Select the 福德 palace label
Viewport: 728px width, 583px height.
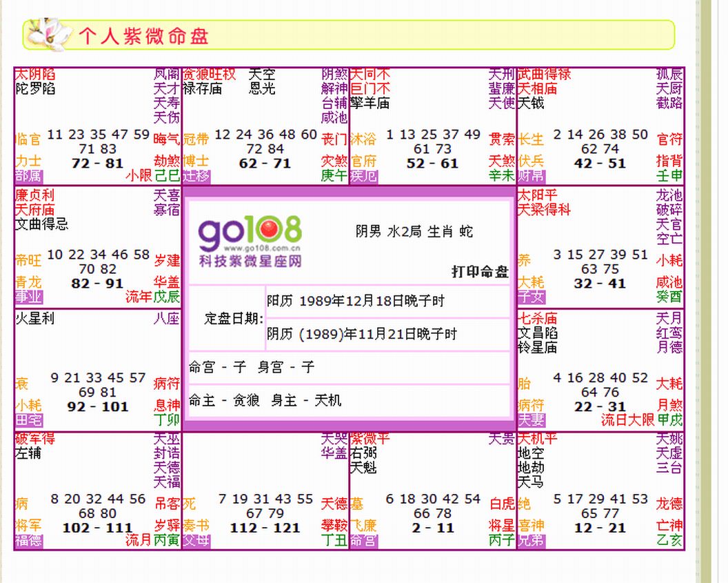click(x=28, y=541)
